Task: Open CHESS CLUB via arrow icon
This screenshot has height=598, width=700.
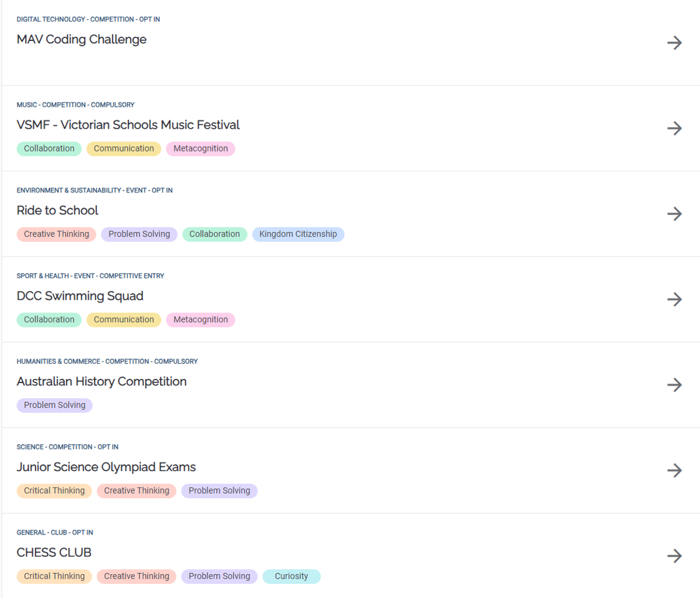Action: pos(674,556)
